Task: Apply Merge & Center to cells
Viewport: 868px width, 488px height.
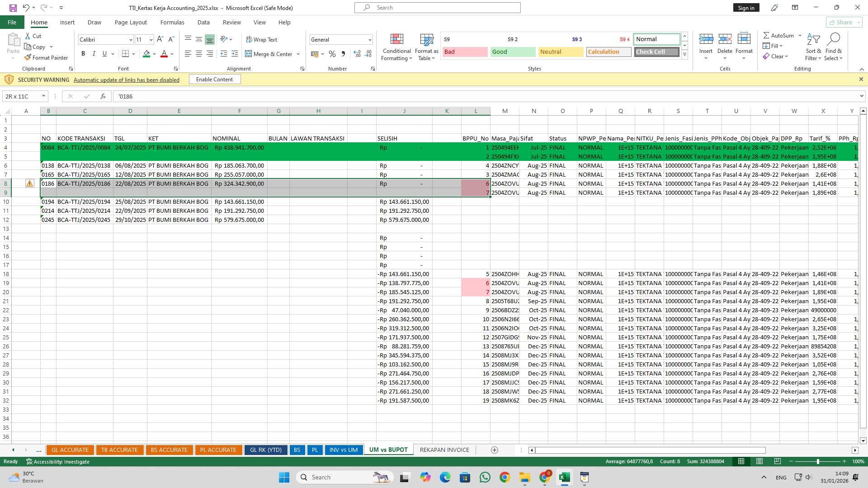Action: [270, 54]
